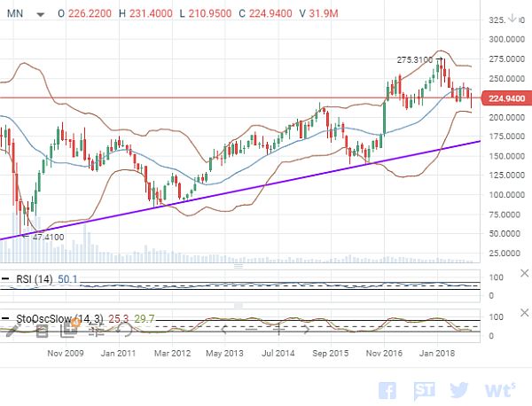Click the volume value 31.9M
The width and height of the screenshot is (532, 406).
[324, 13]
